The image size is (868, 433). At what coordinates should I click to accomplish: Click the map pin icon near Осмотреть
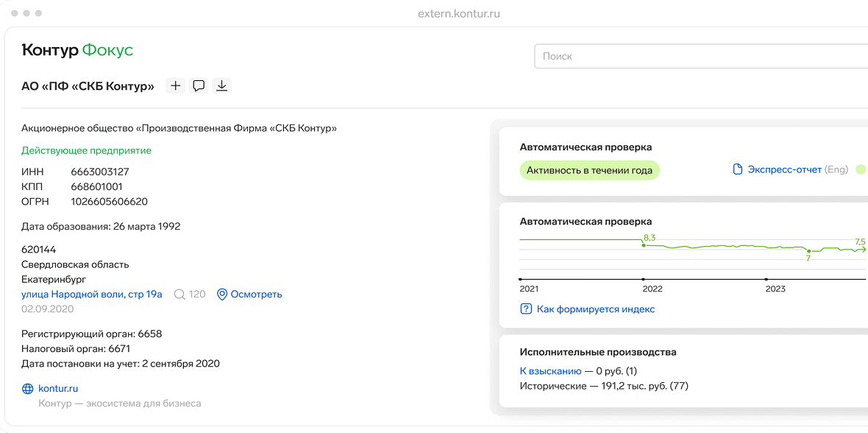pyautogui.click(x=221, y=295)
